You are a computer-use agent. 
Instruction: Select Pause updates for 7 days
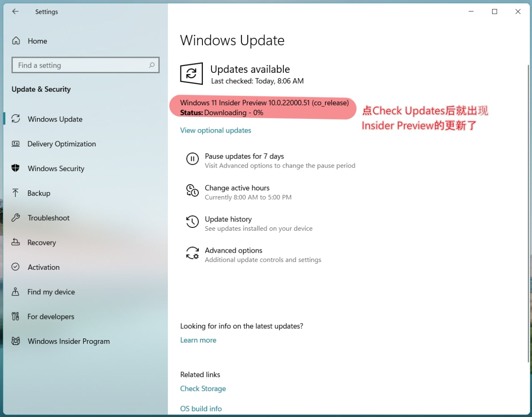(x=244, y=156)
